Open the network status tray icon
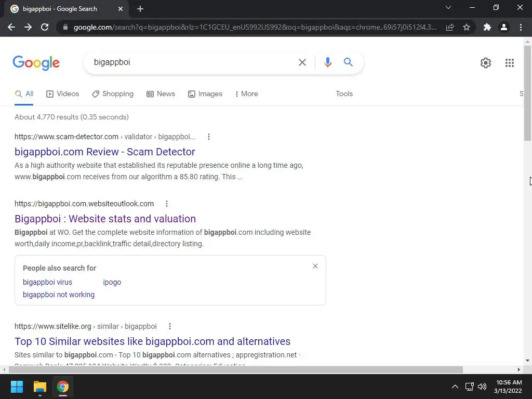Image resolution: width=532 pixels, height=399 pixels. point(469,387)
